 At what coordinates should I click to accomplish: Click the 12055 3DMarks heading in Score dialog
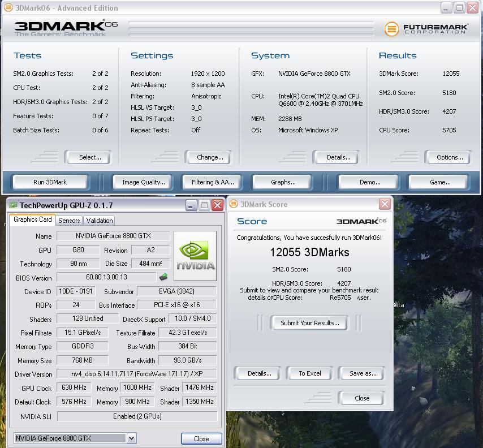coord(309,252)
